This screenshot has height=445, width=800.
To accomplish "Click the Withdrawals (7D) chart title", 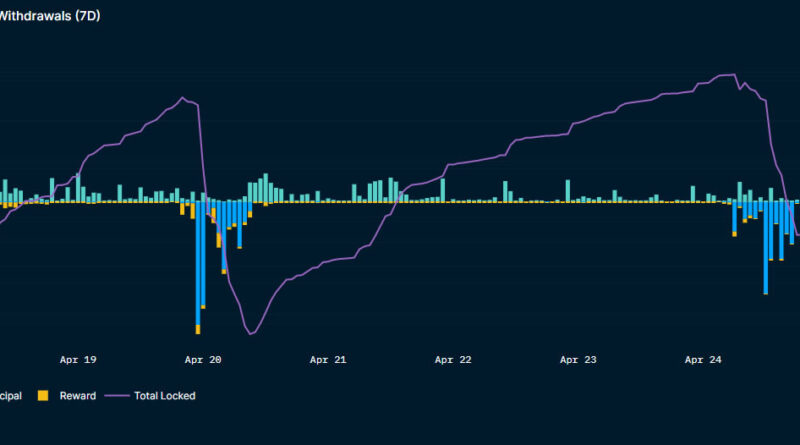I will 50,16.
